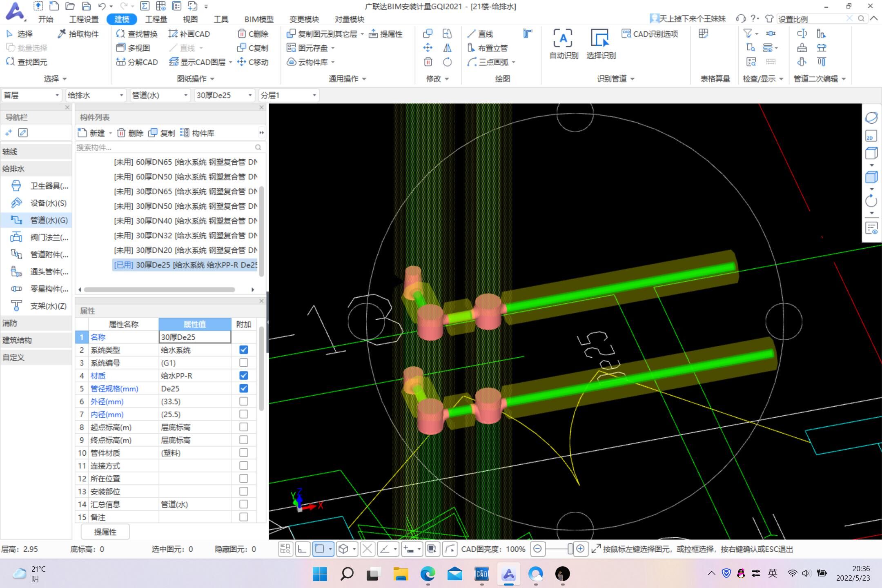This screenshot has height=588, width=882.
Task: Select the 布置立管 riser tool
Action: pyautogui.click(x=488, y=48)
